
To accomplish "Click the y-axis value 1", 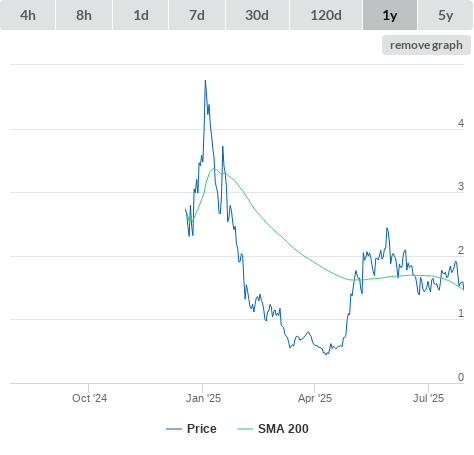I will [x=461, y=313].
